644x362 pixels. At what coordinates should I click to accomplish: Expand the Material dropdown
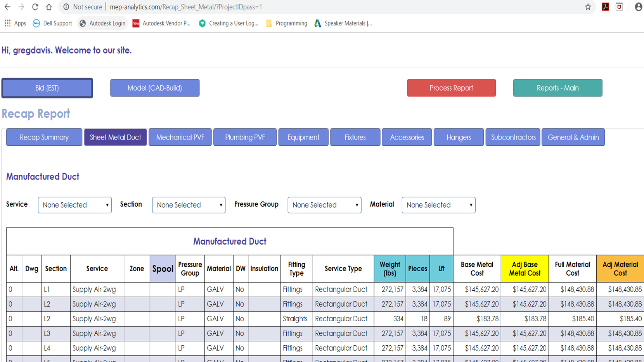[x=438, y=205]
